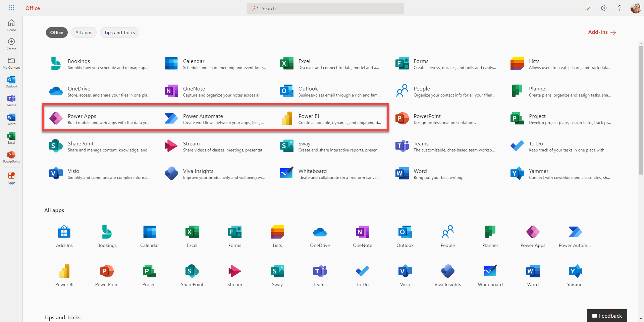The width and height of the screenshot is (644, 322).
Task: Open the Bookings app card
Action: tap(99, 64)
